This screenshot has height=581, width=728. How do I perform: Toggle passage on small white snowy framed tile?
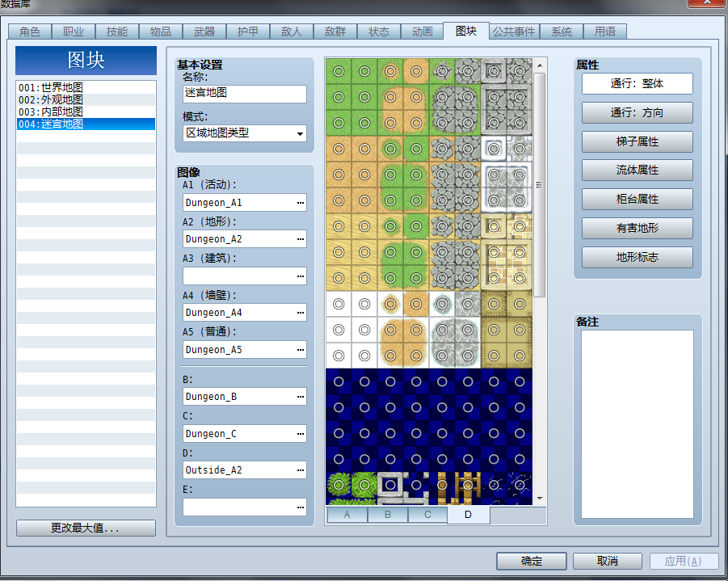pos(494,149)
